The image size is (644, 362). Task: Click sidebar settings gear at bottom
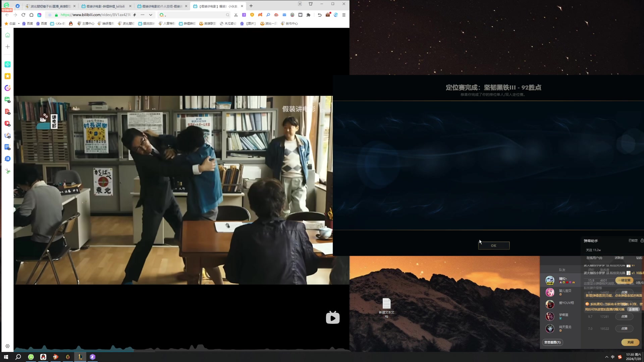click(x=7, y=346)
